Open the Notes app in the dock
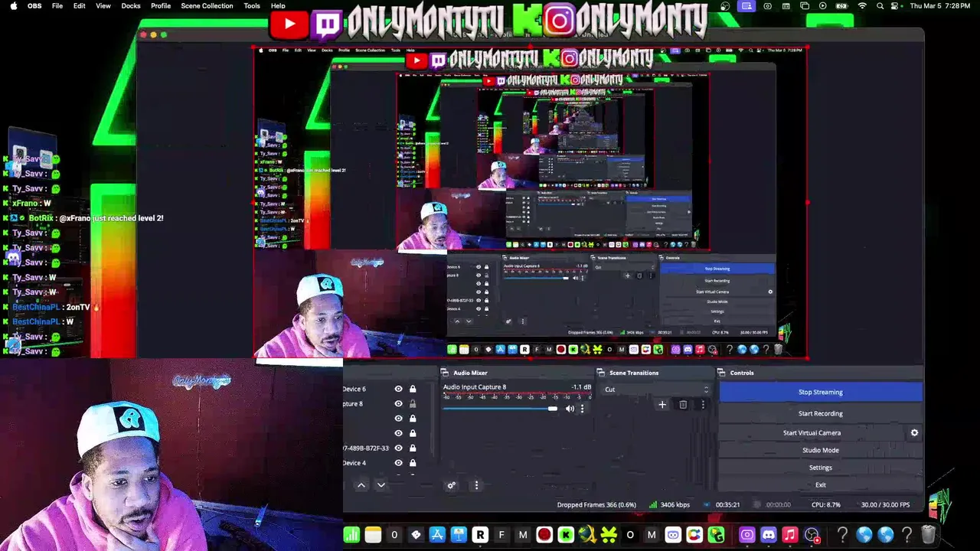Image resolution: width=980 pixels, height=551 pixels. pyautogui.click(x=373, y=535)
